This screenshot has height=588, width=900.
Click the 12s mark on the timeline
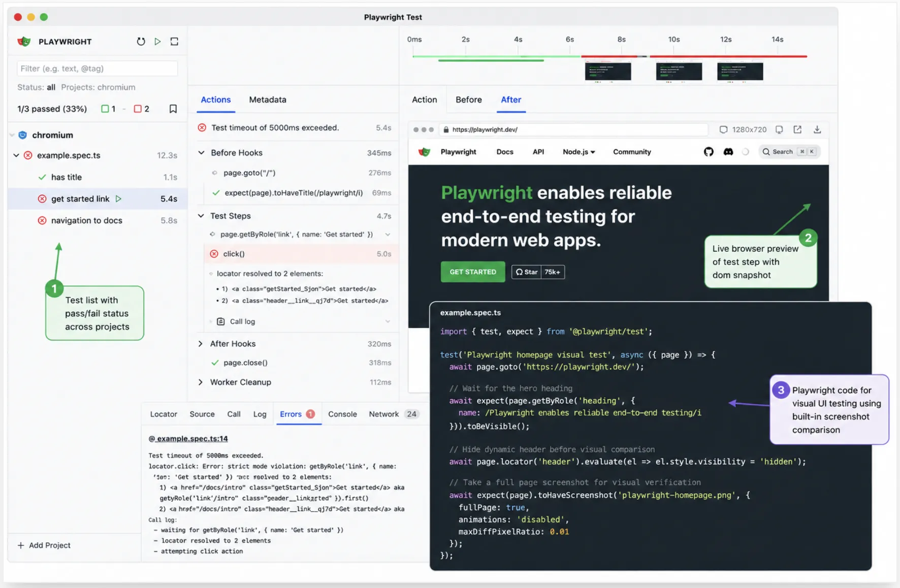point(726,40)
